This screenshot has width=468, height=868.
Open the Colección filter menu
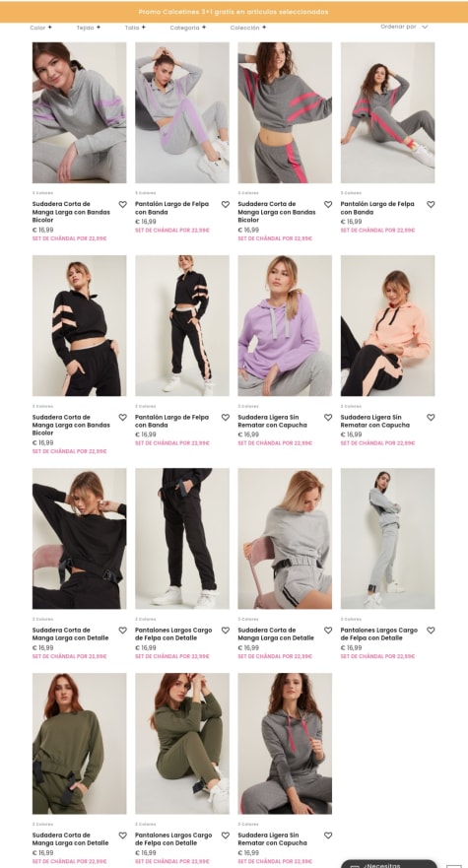click(248, 28)
